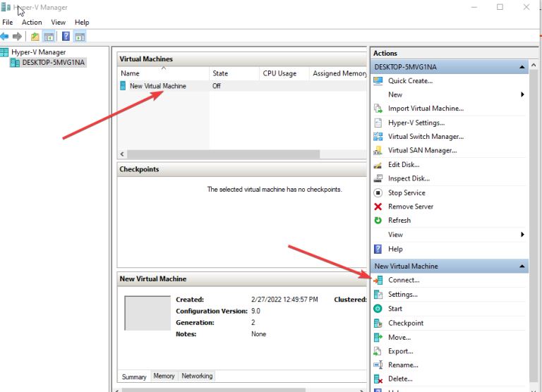Click the Virtual SAN Manager icon

(x=378, y=151)
